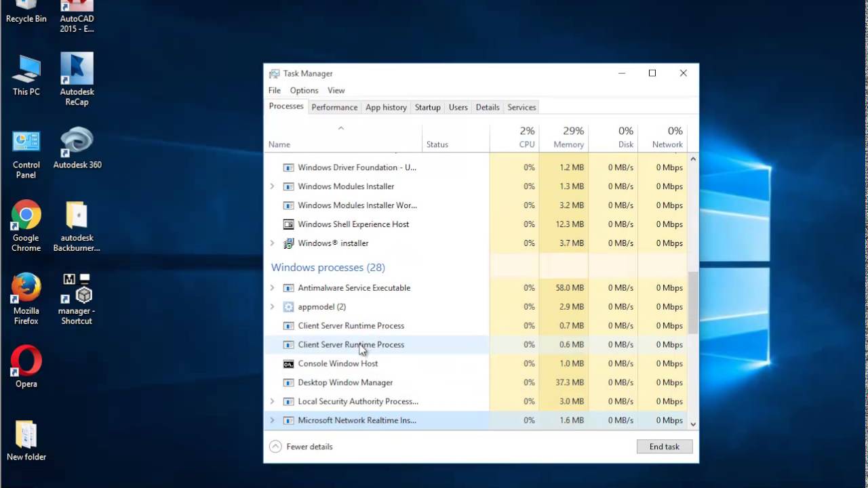Click the Desktop Window Manager icon

[x=288, y=383]
